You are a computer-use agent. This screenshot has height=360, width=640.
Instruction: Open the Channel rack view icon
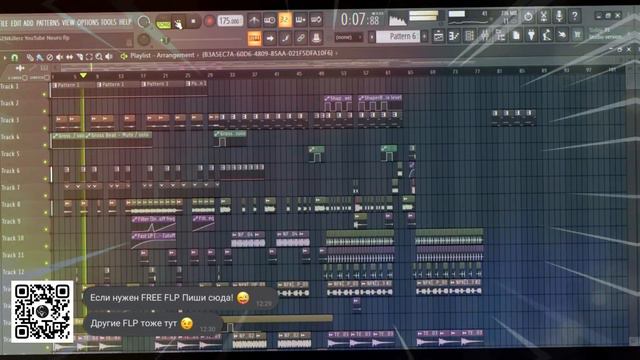click(469, 36)
